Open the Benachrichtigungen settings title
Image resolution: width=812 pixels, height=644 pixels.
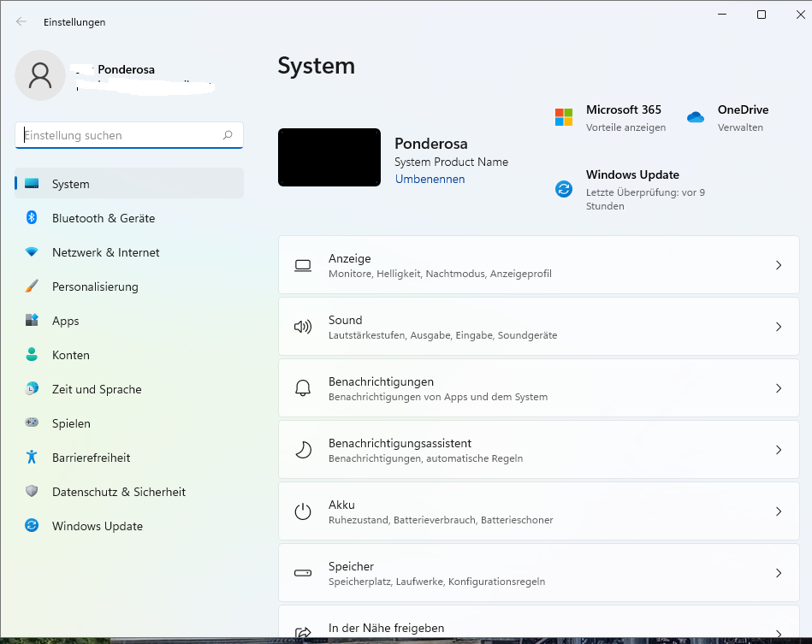coord(381,381)
